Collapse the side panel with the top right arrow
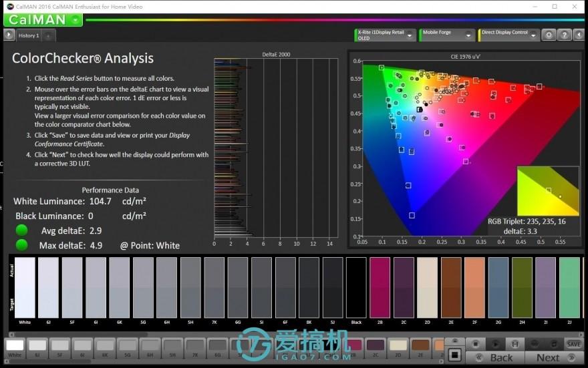The width and height of the screenshot is (588, 368). [579, 35]
